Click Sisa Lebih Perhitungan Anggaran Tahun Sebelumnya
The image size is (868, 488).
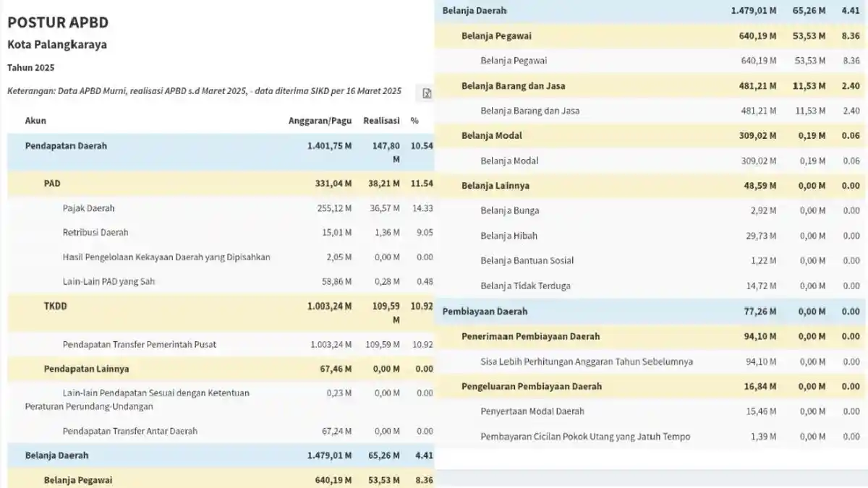587,361
